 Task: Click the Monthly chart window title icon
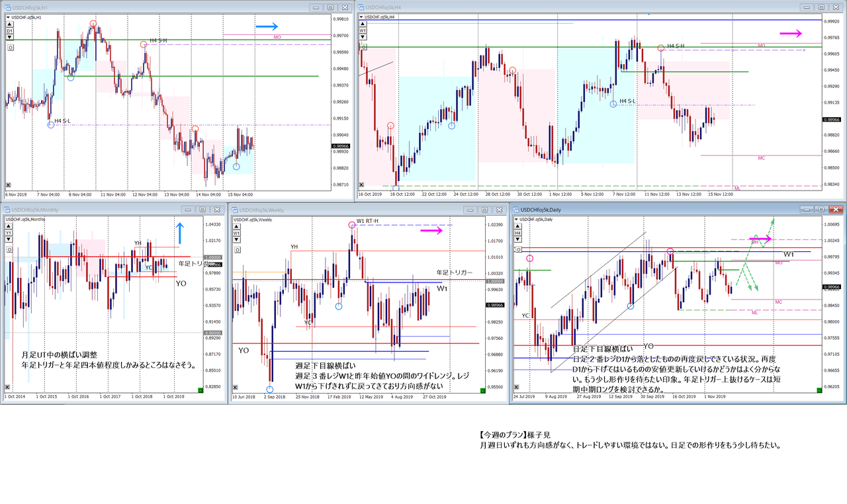(8, 209)
